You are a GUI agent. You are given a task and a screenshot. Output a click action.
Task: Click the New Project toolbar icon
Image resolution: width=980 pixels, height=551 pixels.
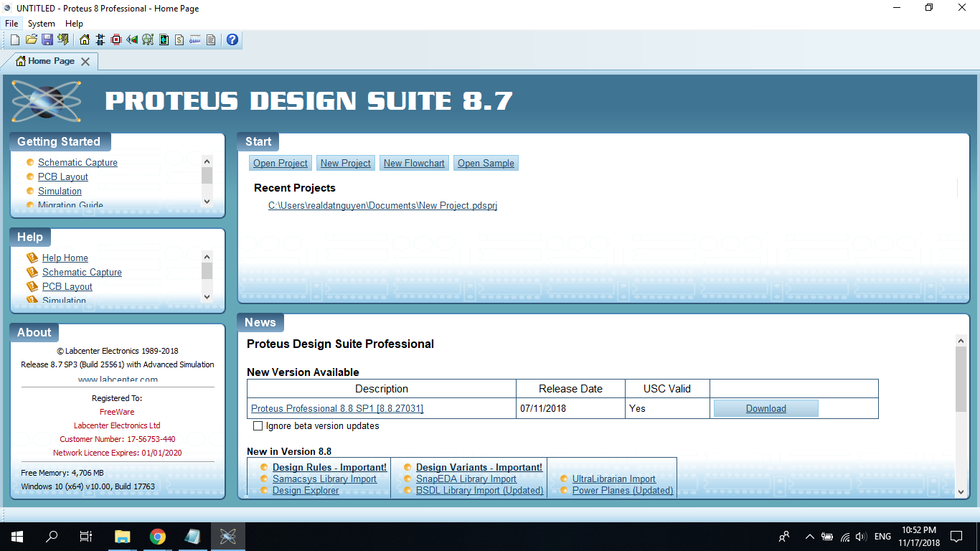15,39
